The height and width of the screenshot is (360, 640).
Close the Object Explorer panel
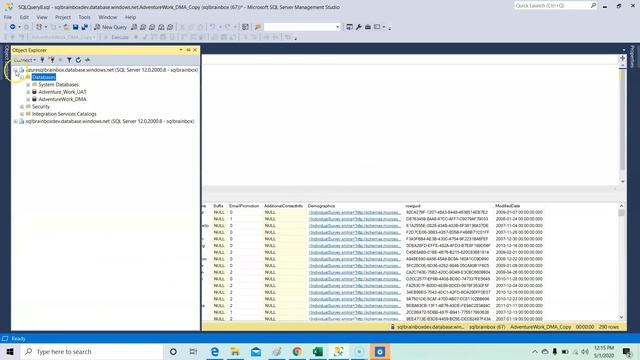195,50
